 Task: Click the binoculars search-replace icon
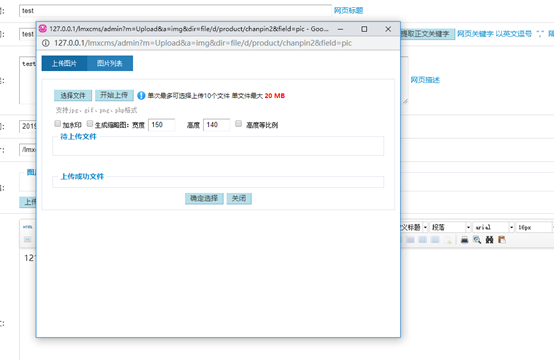(x=489, y=240)
